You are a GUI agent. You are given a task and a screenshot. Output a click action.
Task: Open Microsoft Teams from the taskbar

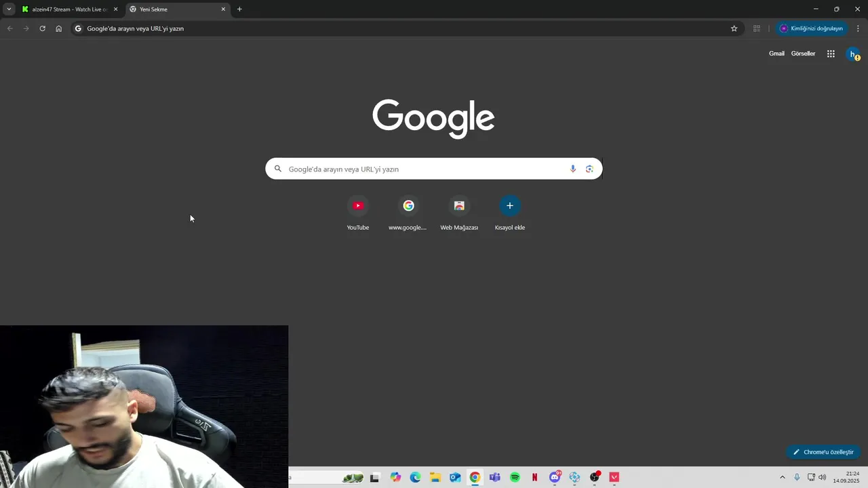495,477
